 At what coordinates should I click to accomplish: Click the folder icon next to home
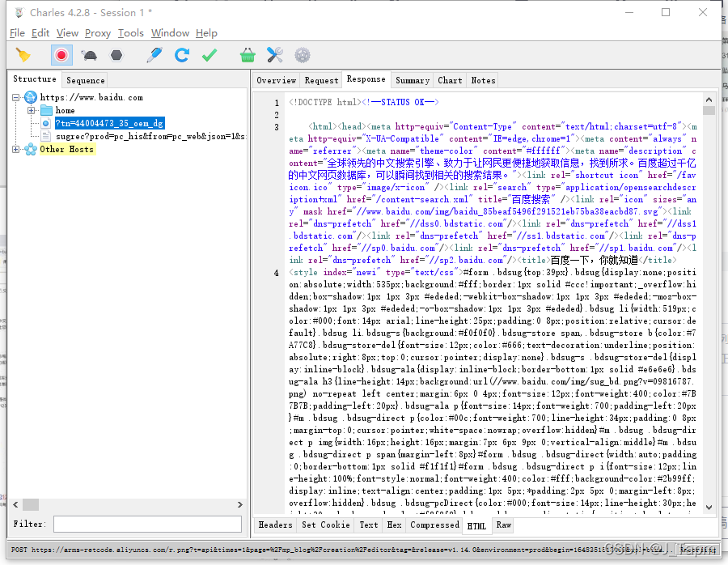point(46,111)
